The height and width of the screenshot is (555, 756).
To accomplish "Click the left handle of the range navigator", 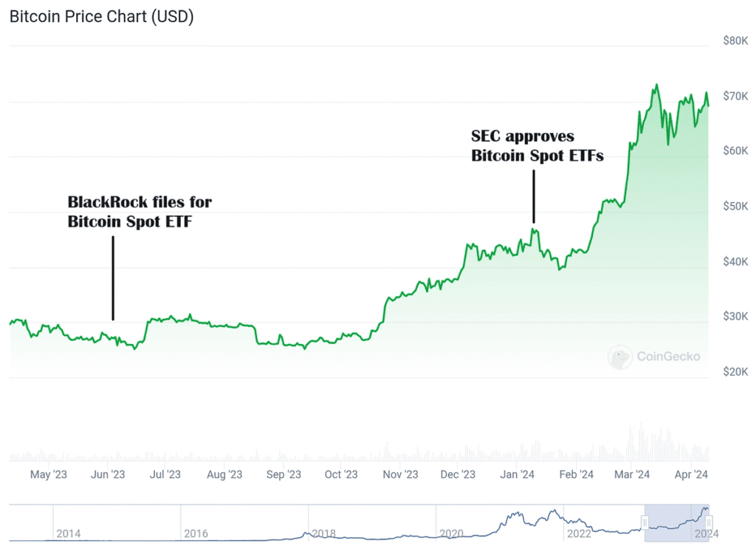I will pos(645,523).
